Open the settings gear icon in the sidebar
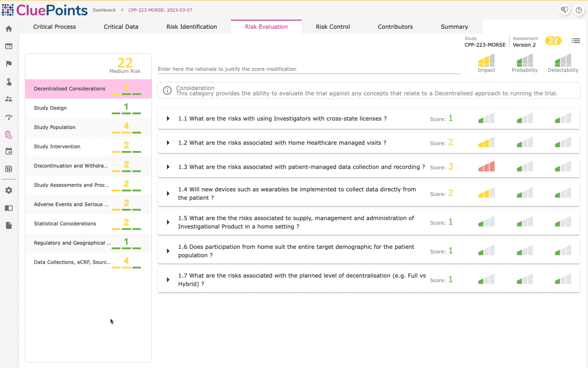 (9, 190)
